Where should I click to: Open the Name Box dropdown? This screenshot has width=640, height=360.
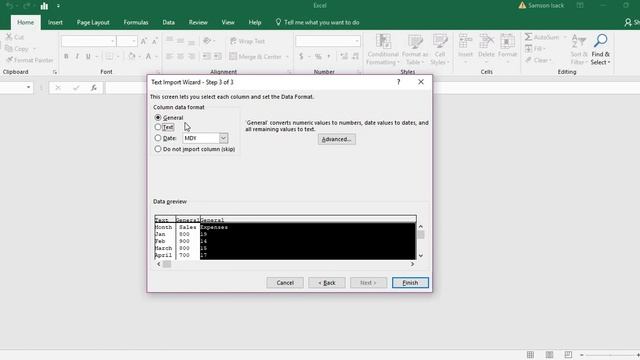tap(28, 87)
